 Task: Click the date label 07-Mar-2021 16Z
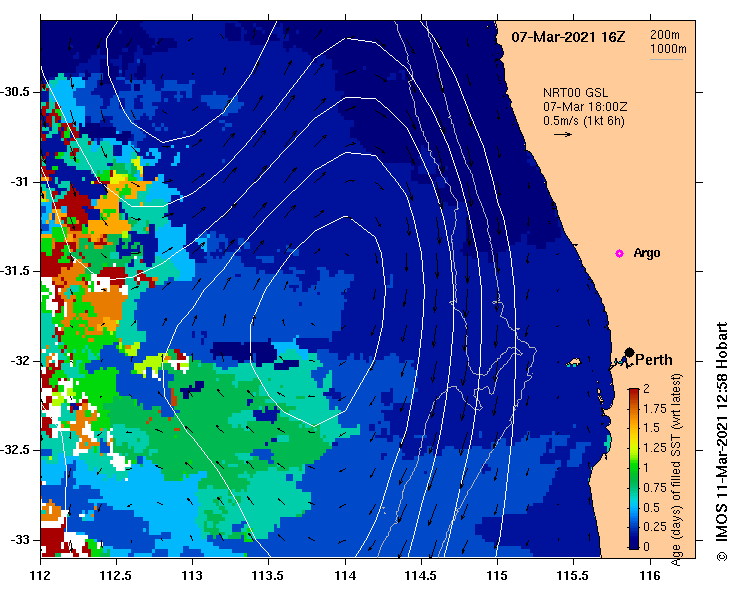coord(568,37)
